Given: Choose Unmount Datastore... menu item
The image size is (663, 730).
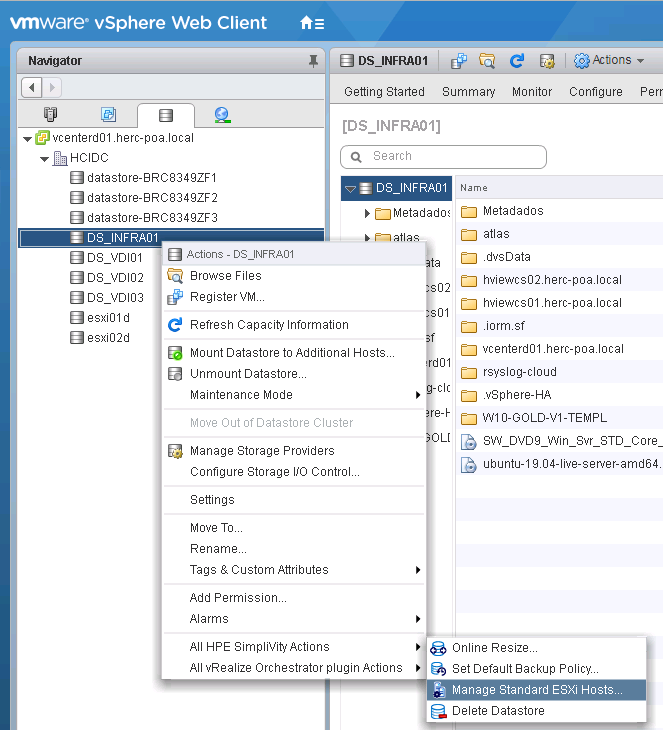Looking at the screenshot, I should pos(294,374).
